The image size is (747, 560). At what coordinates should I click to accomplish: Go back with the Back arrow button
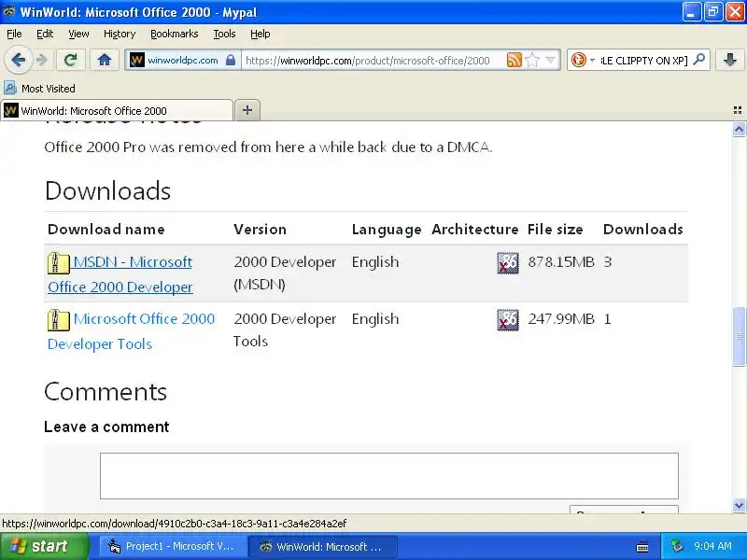(x=18, y=60)
